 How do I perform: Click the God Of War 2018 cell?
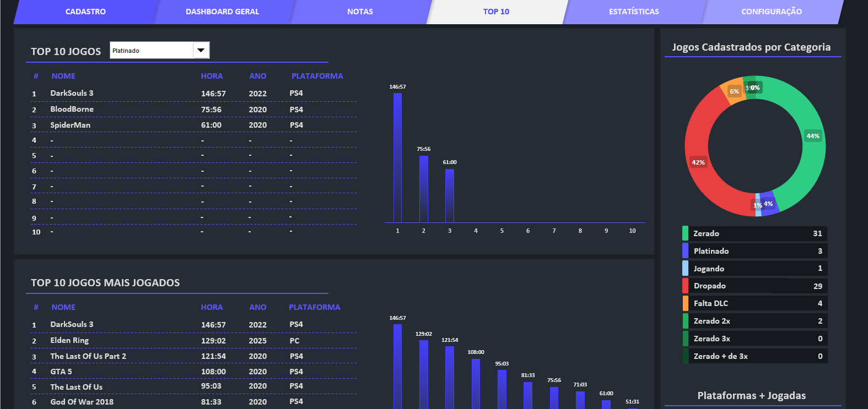82,402
